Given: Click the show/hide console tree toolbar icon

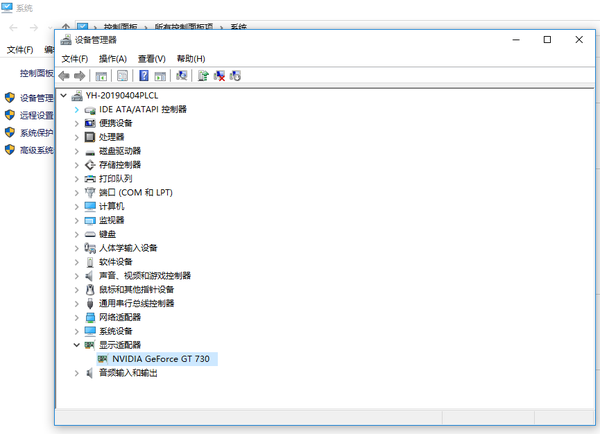Looking at the screenshot, I should 101,76.
